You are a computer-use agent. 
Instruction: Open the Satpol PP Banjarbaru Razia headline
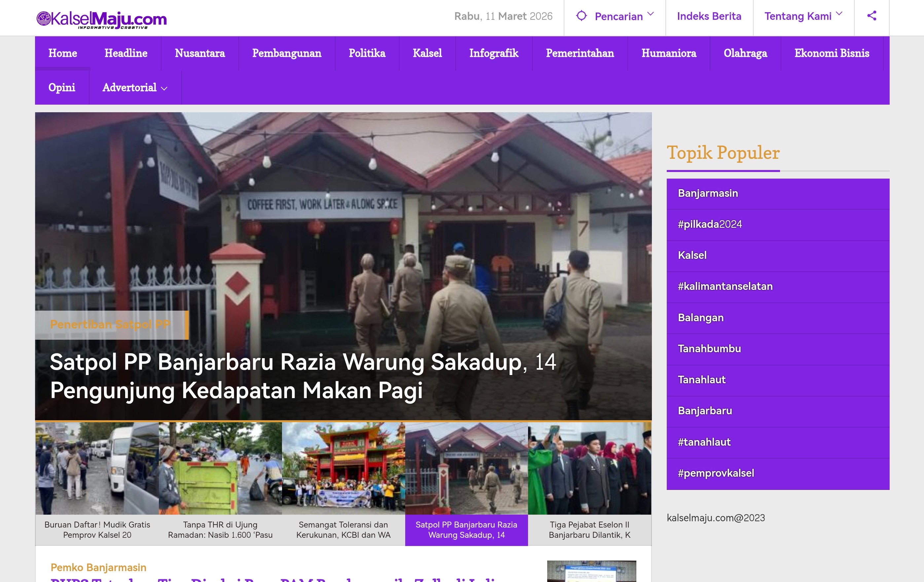[x=303, y=376]
